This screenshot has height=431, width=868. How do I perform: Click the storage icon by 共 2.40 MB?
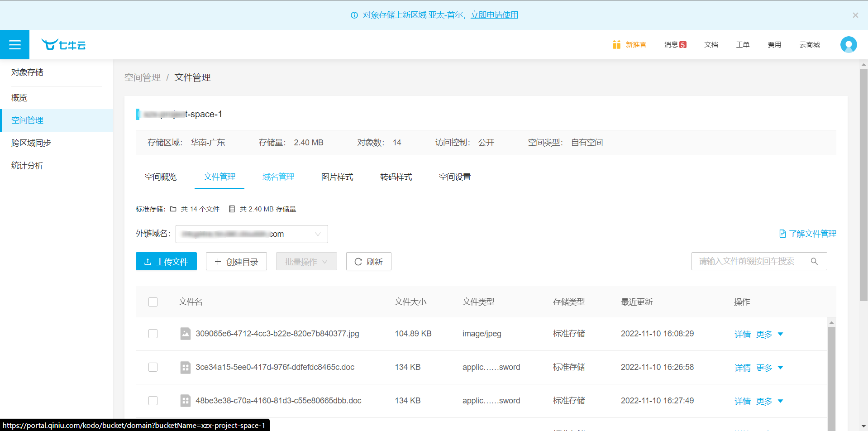click(232, 209)
